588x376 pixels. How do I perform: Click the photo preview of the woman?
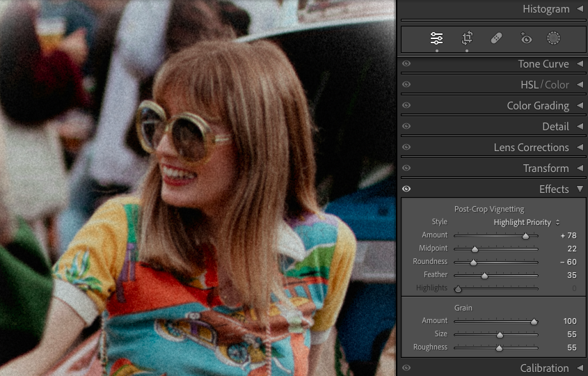tap(198, 188)
